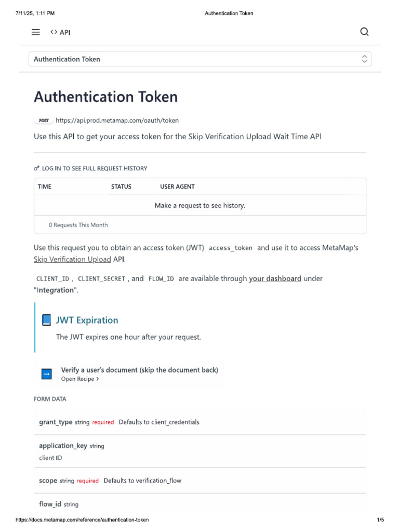This screenshot has height=532, width=399.
Task: Expand the Open Recipe chevron
Action: tap(98, 379)
